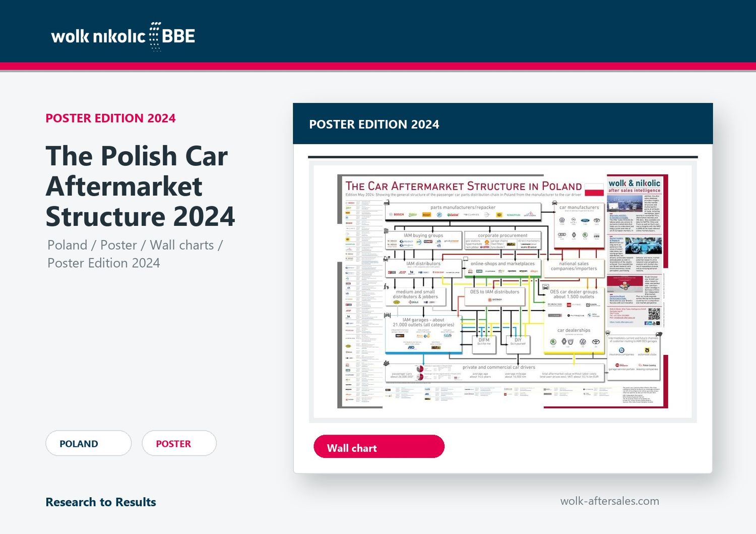
Task: Click the 'Poster Edition 2024' breadcrumb line
Action: (104, 263)
